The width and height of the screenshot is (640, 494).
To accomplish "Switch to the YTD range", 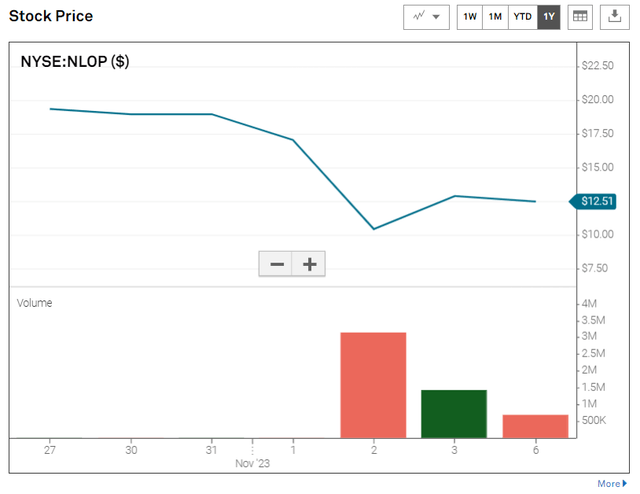I will [x=522, y=17].
